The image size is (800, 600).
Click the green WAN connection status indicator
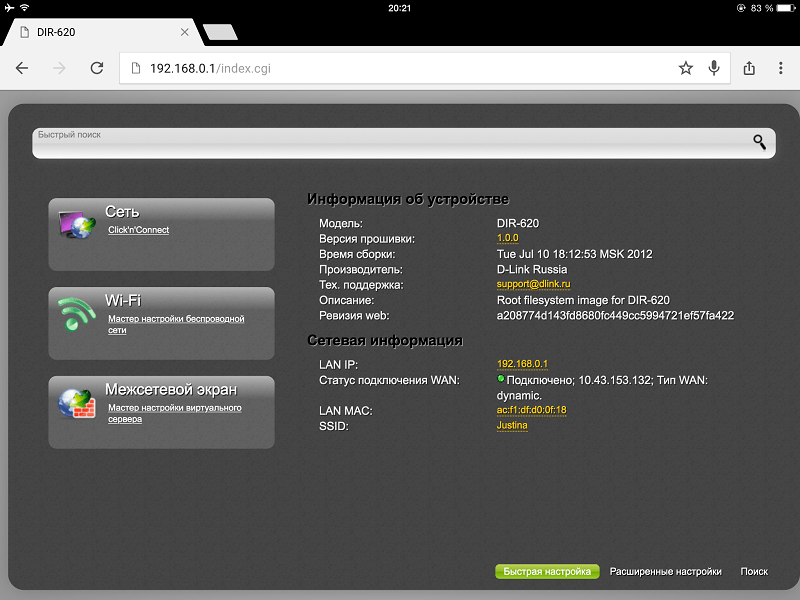click(501, 379)
